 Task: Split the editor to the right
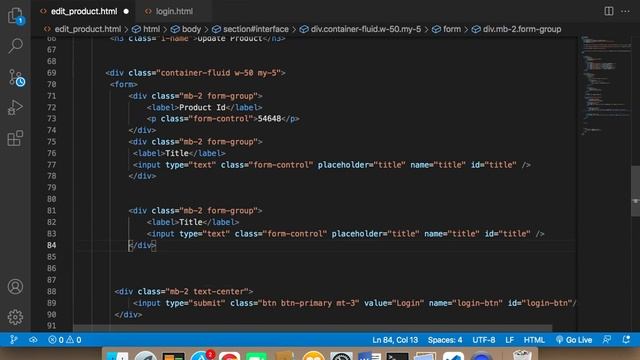tap(609, 11)
